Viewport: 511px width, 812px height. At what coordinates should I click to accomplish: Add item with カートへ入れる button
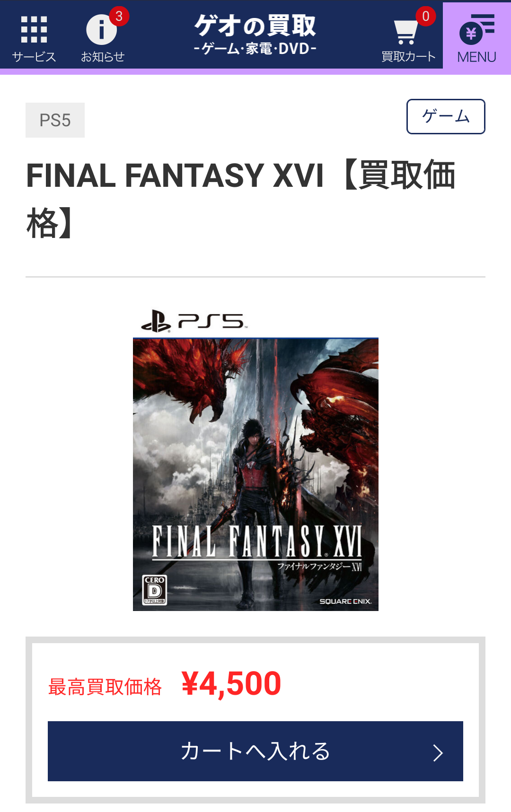[x=255, y=751]
